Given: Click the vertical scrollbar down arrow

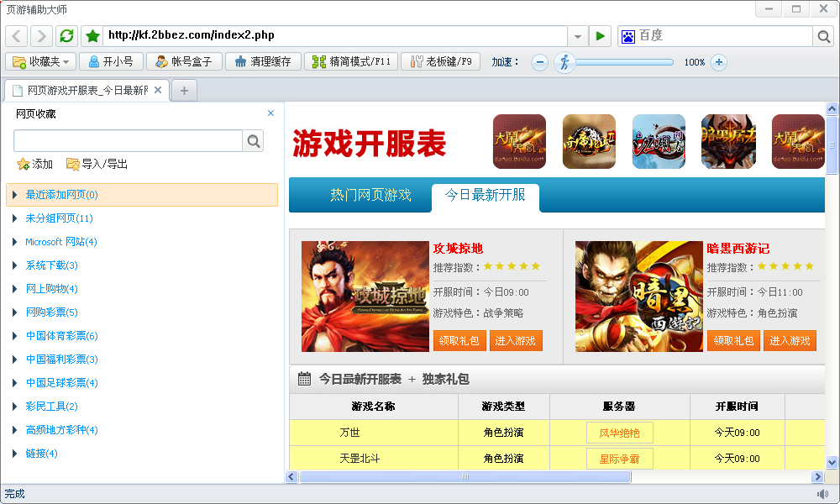Looking at the screenshot, I should pyautogui.click(x=832, y=462).
